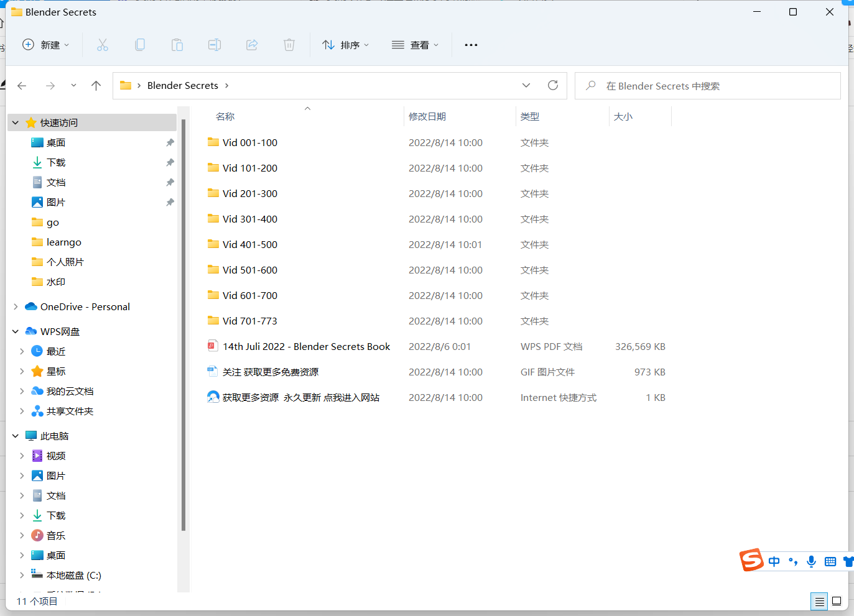
Task: Collapse the WPS网盘 tree node
Action: pyautogui.click(x=16, y=331)
